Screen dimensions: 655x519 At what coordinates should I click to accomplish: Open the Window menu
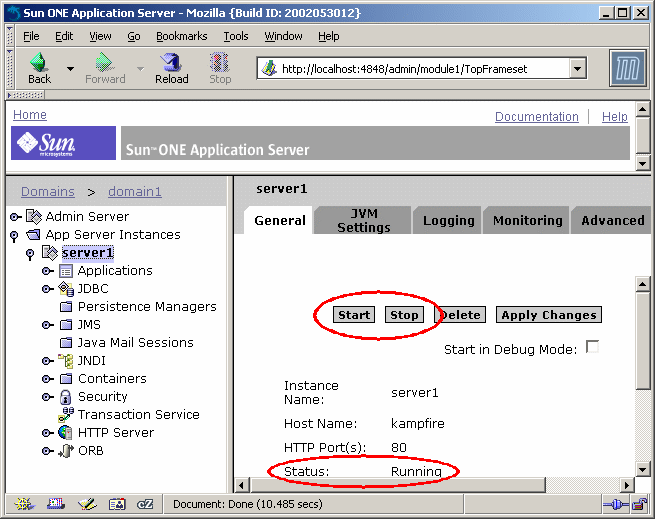(x=283, y=36)
